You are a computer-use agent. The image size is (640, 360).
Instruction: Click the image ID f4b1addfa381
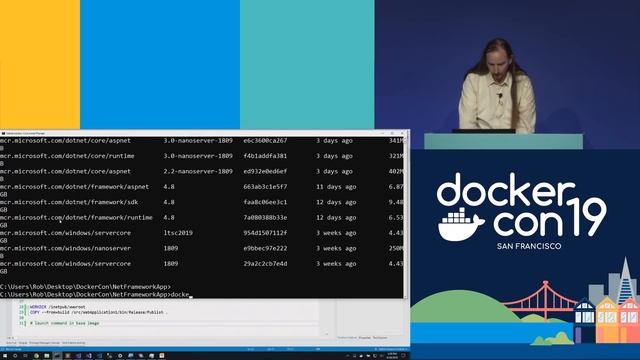pyautogui.click(x=265, y=156)
